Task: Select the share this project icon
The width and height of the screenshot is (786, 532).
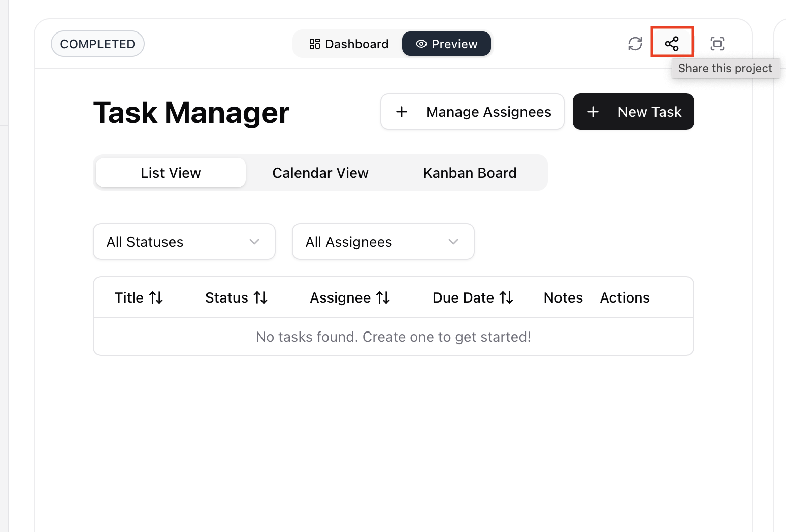Action: (672, 44)
